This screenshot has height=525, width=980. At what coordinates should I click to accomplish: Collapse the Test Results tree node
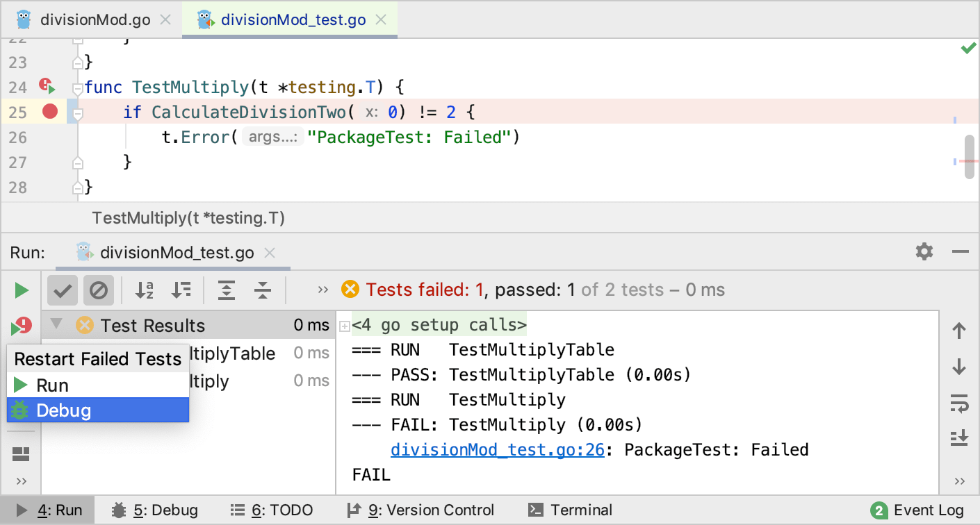tap(57, 324)
